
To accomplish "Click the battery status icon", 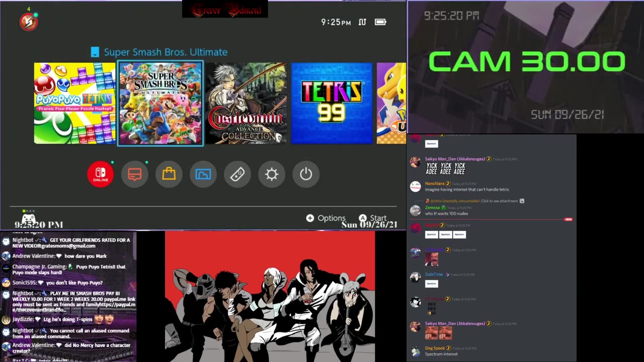I will (x=380, y=22).
